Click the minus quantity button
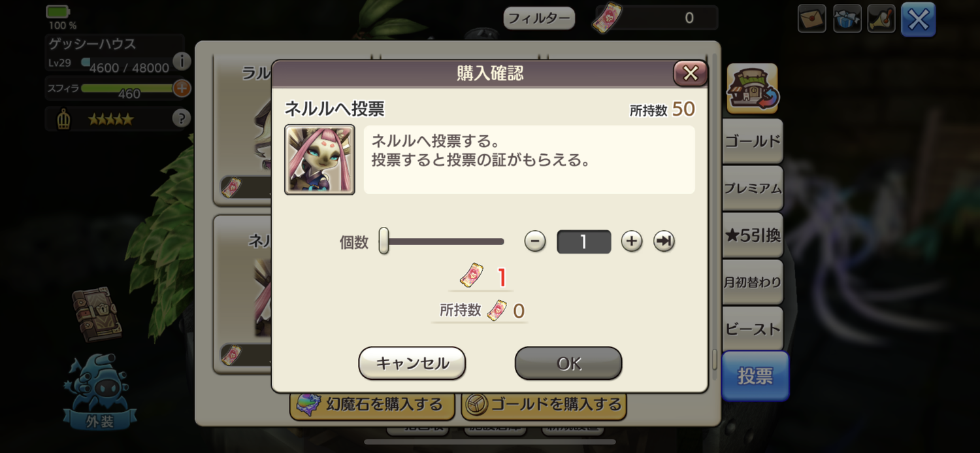Viewport: 980px width, 453px height. pos(535,242)
